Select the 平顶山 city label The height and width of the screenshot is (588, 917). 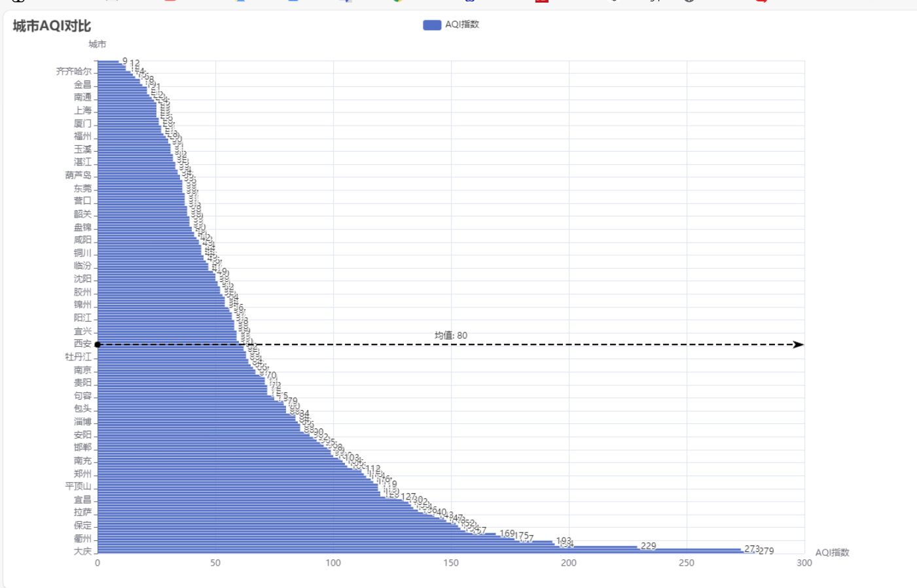tap(79, 486)
